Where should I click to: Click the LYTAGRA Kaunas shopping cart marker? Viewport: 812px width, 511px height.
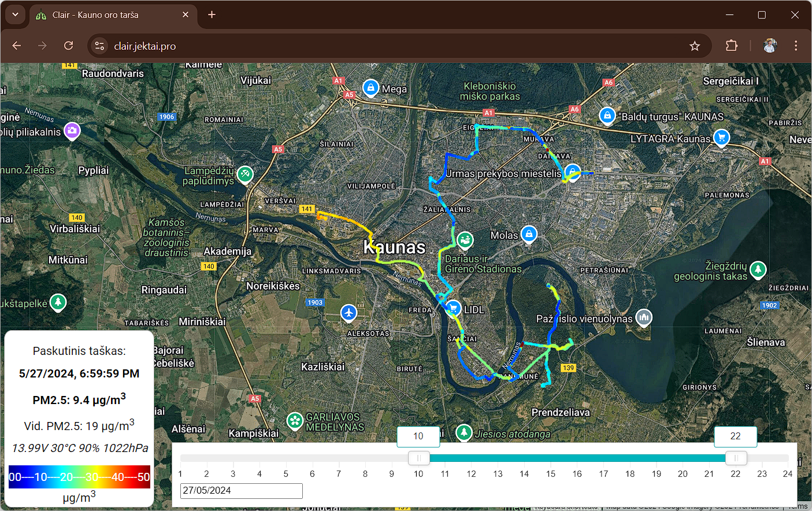721,138
